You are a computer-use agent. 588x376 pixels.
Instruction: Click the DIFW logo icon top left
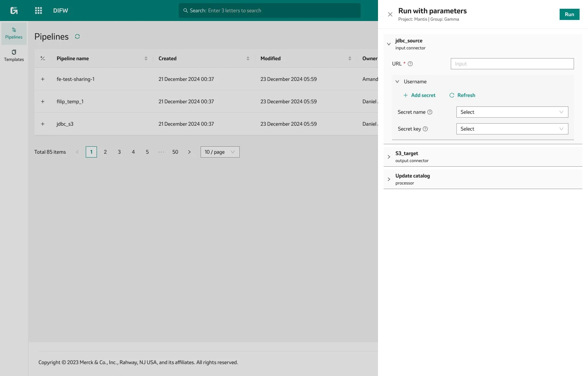pyautogui.click(x=14, y=11)
